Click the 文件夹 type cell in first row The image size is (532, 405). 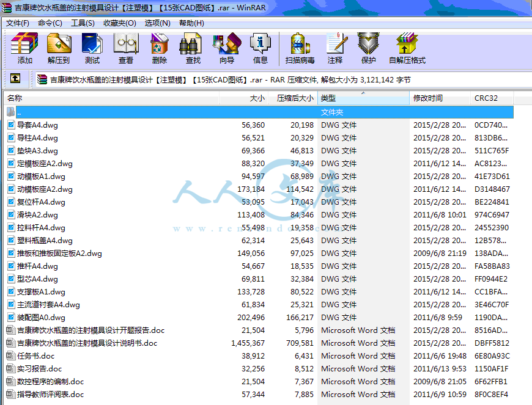coord(332,112)
